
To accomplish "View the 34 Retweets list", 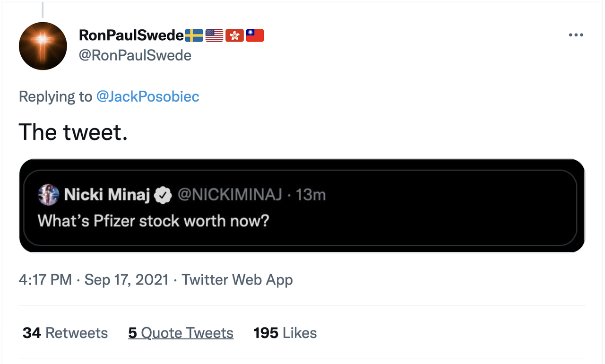I will 65,333.
